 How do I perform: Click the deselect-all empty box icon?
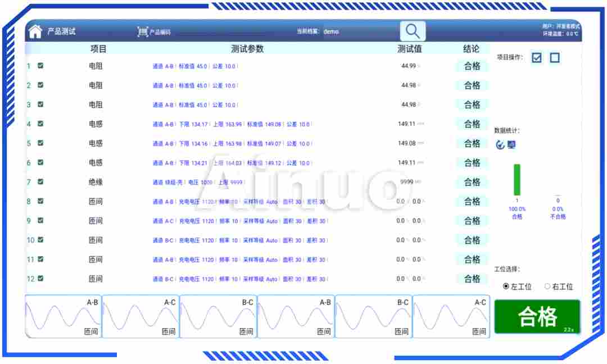click(x=555, y=58)
